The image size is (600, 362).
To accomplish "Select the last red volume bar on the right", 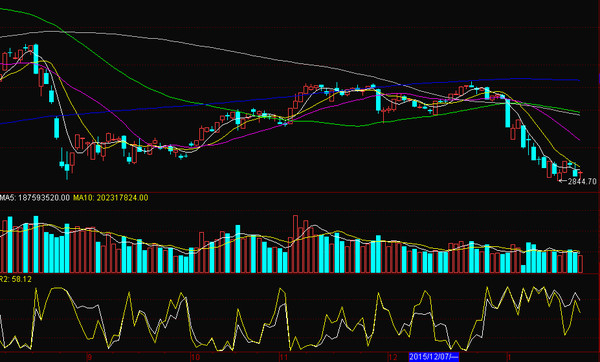I will [581, 264].
